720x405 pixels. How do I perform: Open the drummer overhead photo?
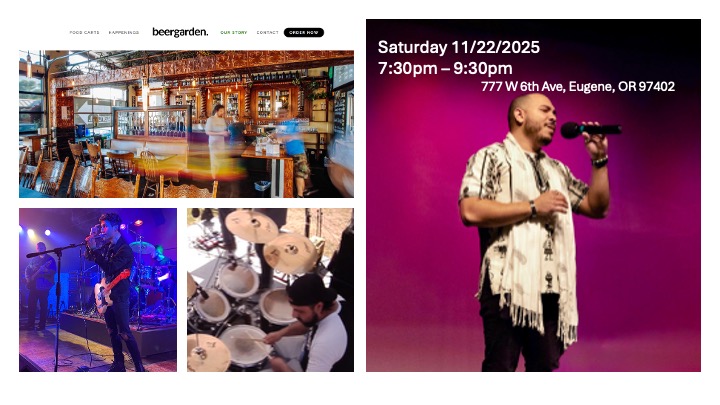point(270,290)
